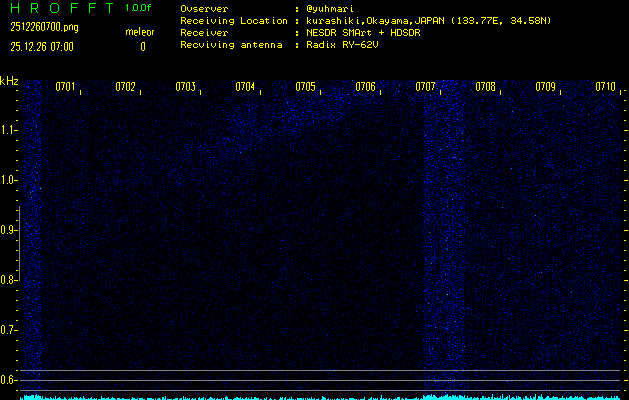Viewport: 629px width, 400px height.
Task: Click the 0707 time marker
Action: coord(425,87)
